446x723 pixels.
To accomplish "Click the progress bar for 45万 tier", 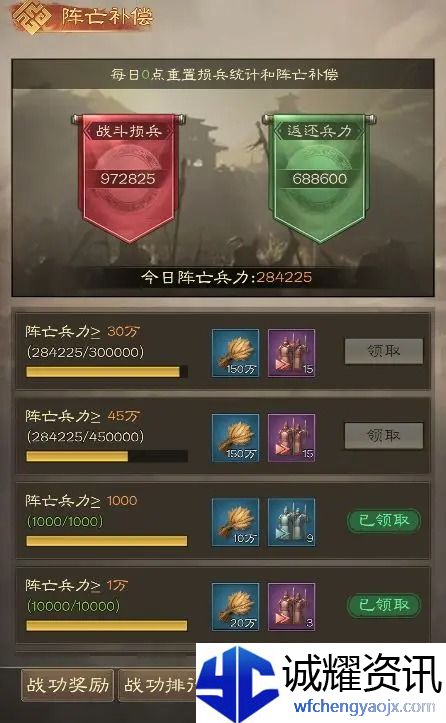I will [x=107, y=456].
